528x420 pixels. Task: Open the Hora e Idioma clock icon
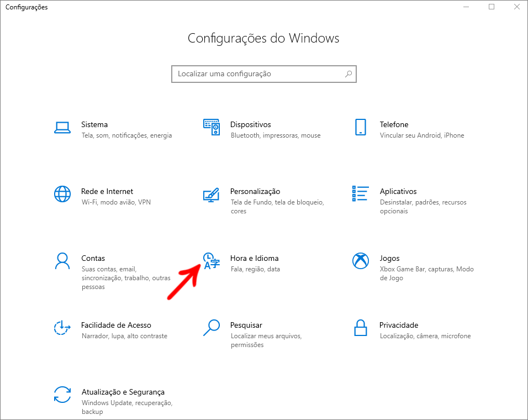tap(212, 261)
